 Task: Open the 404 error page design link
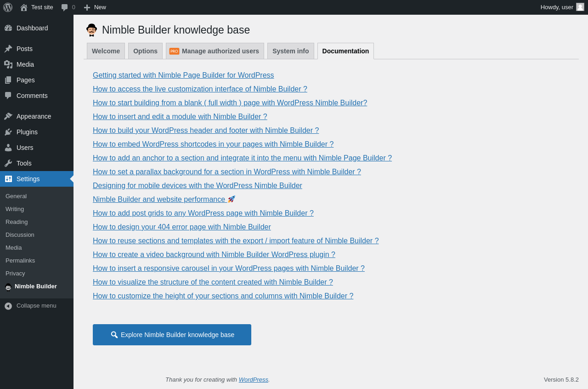[182, 227]
